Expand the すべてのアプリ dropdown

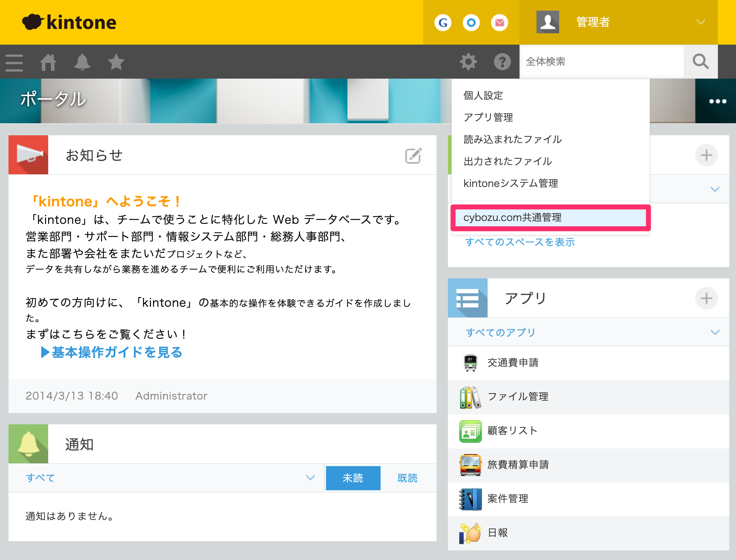[589, 332]
